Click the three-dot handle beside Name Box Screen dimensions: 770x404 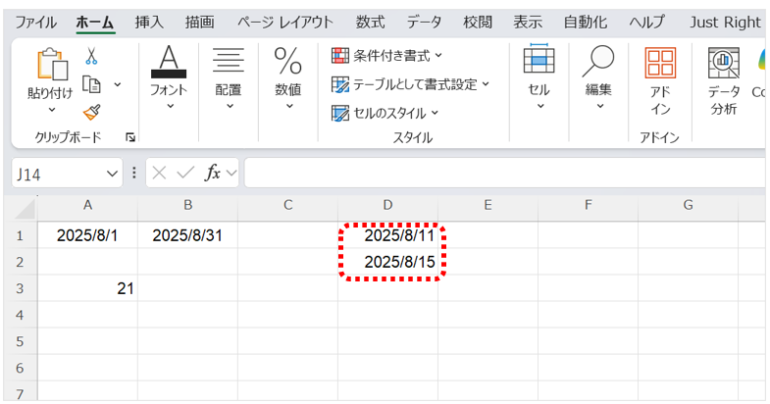pyautogui.click(x=134, y=173)
